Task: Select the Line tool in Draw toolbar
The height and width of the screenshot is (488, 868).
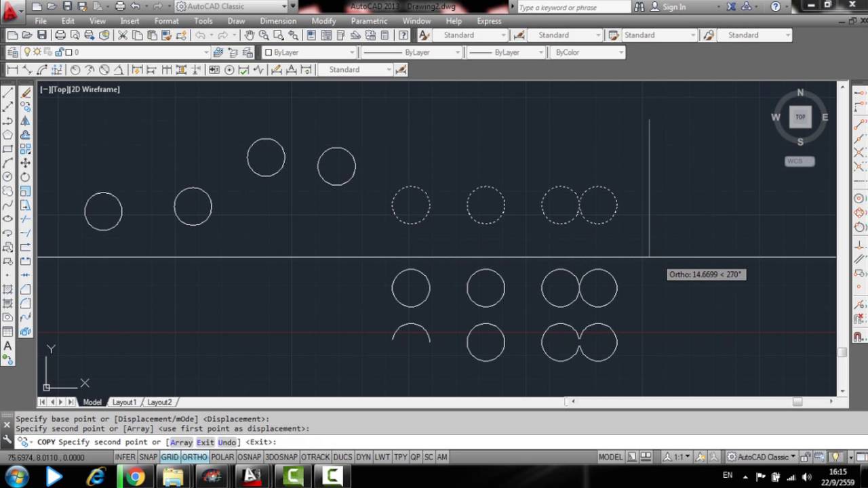Action: (x=8, y=93)
